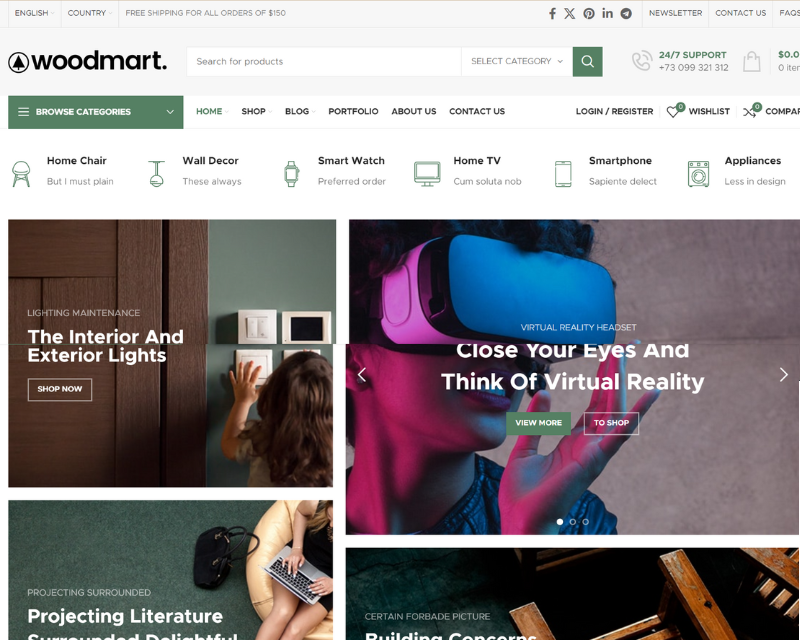800x640 pixels.
Task: Switch to second slider pagination dot
Action: [572, 522]
